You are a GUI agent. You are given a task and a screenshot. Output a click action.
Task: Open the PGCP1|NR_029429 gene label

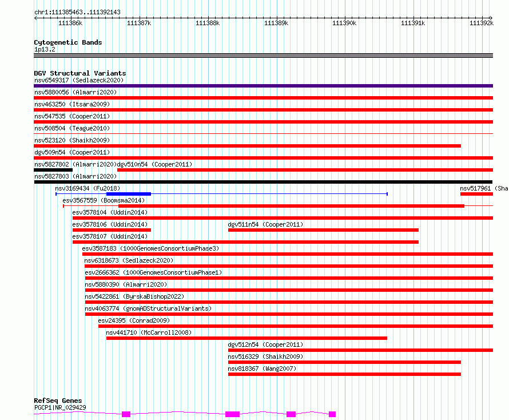[x=60, y=407]
